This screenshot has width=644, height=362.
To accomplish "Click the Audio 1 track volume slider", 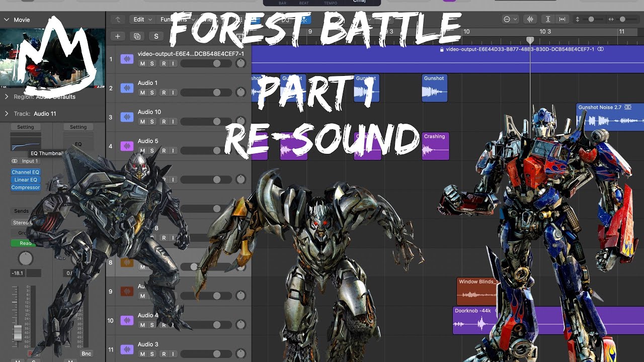I will pos(206,93).
